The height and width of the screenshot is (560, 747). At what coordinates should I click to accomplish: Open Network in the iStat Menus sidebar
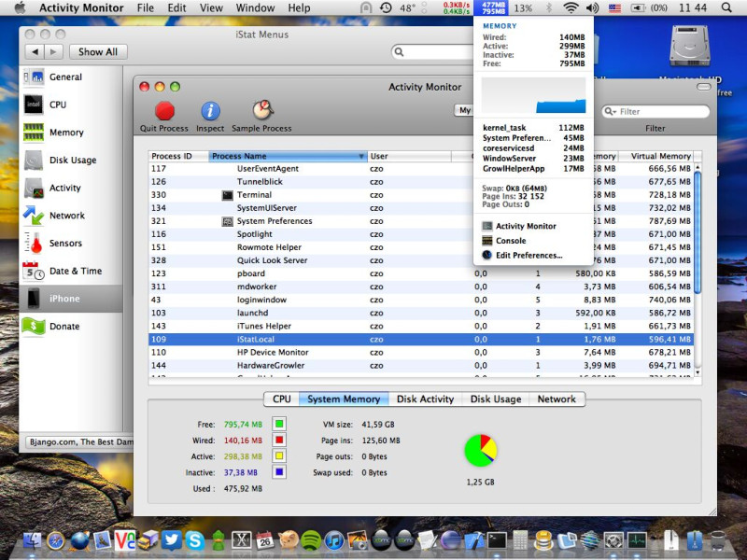click(54, 216)
